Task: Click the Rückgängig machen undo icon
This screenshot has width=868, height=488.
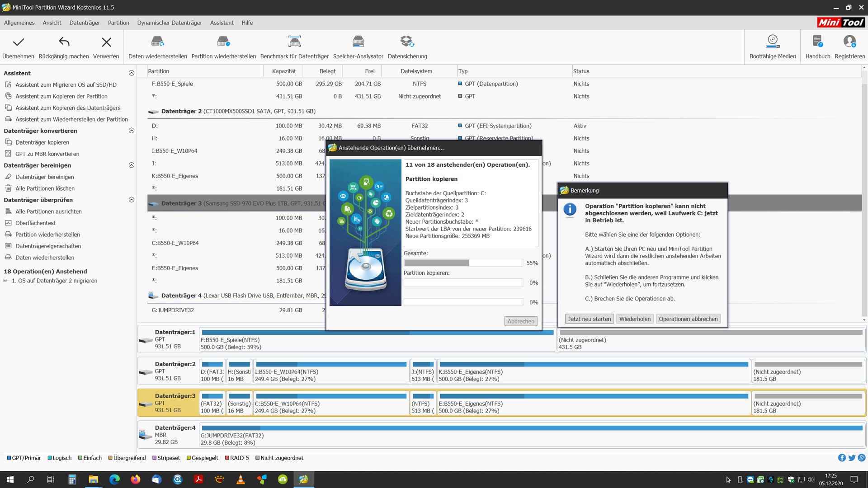Action: click(64, 42)
